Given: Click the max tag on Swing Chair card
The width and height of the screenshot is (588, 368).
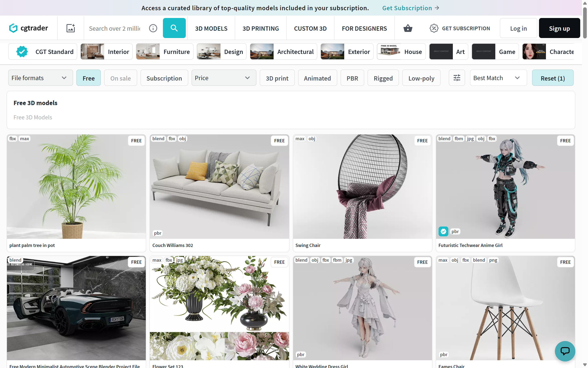Looking at the screenshot, I should [300, 138].
